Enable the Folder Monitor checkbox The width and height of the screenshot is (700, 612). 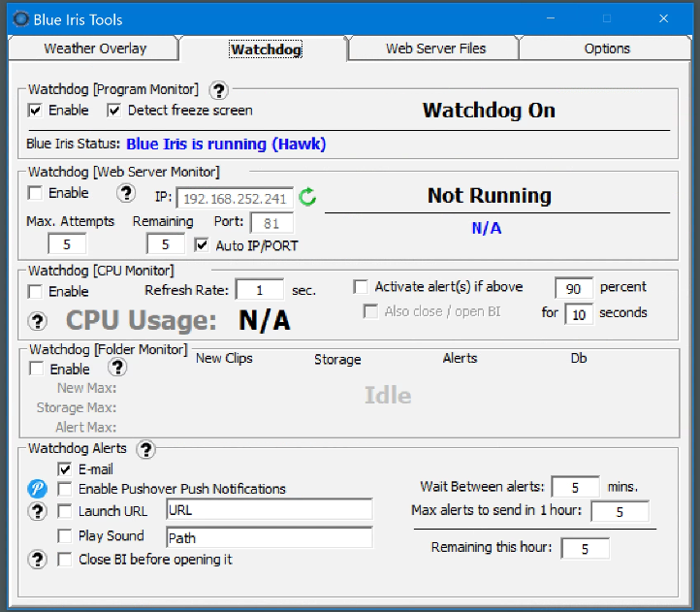(36, 369)
